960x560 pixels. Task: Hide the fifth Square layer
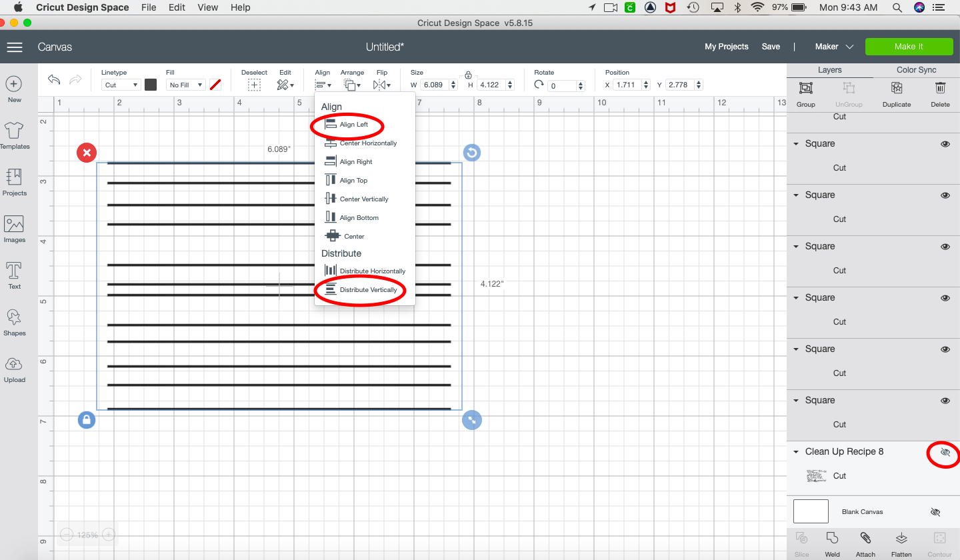pyautogui.click(x=945, y=349)
